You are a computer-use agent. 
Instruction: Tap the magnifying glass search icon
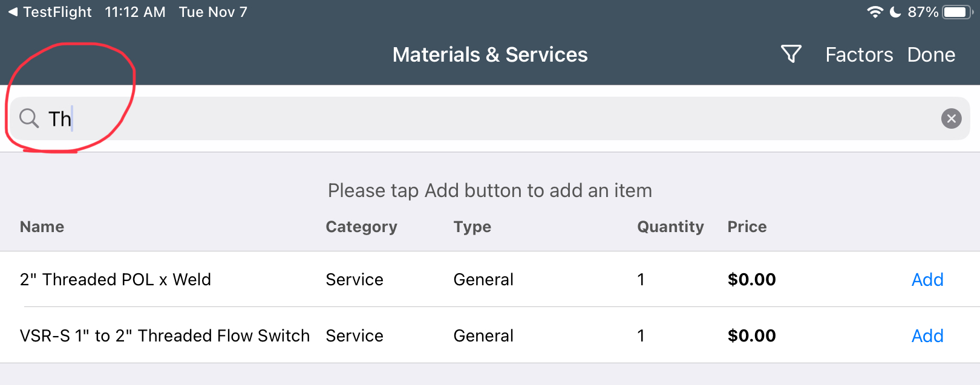pos(29,118)
